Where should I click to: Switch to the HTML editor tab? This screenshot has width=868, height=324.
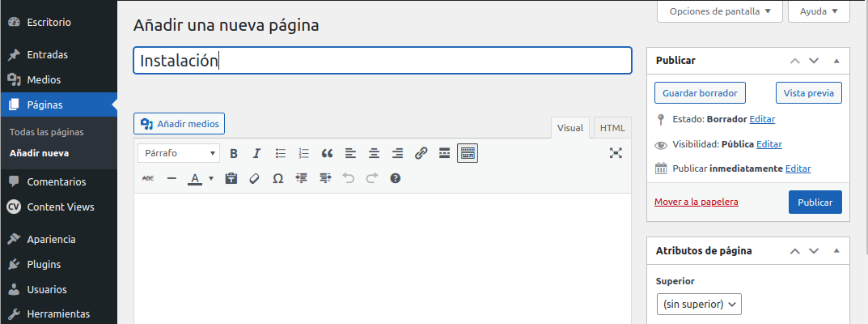click(612, 128)
